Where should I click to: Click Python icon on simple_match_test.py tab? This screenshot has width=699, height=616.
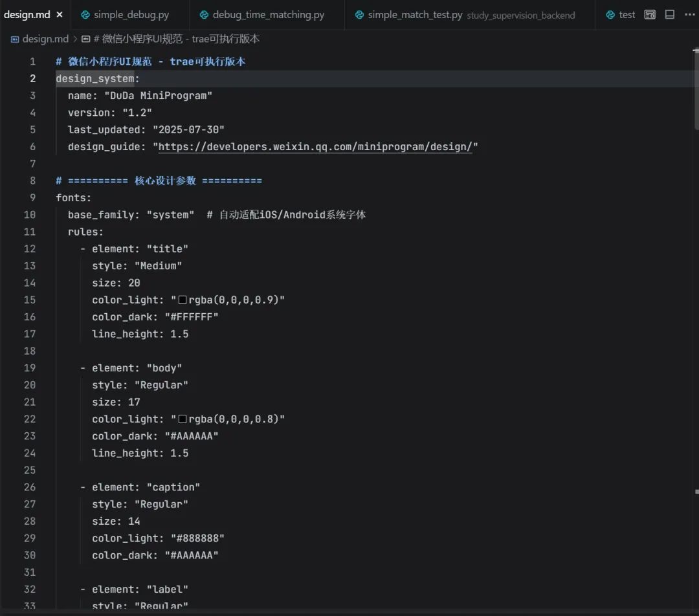[x=359, y=15]
